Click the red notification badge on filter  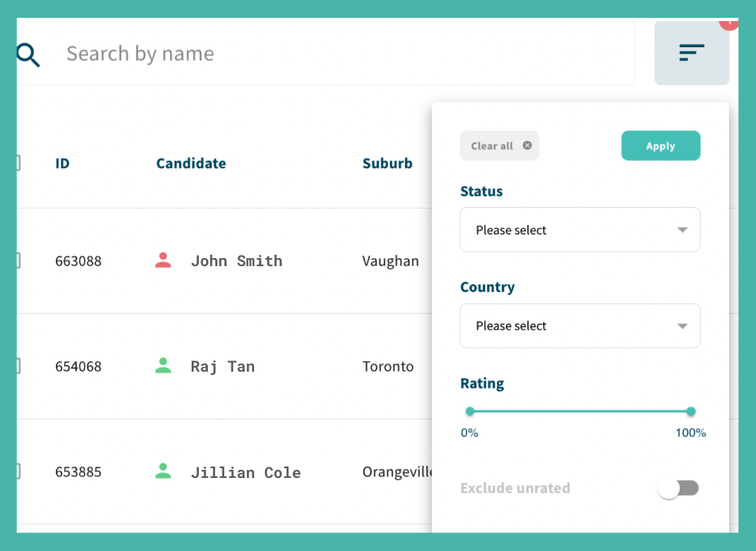click(x=729, y=23)
